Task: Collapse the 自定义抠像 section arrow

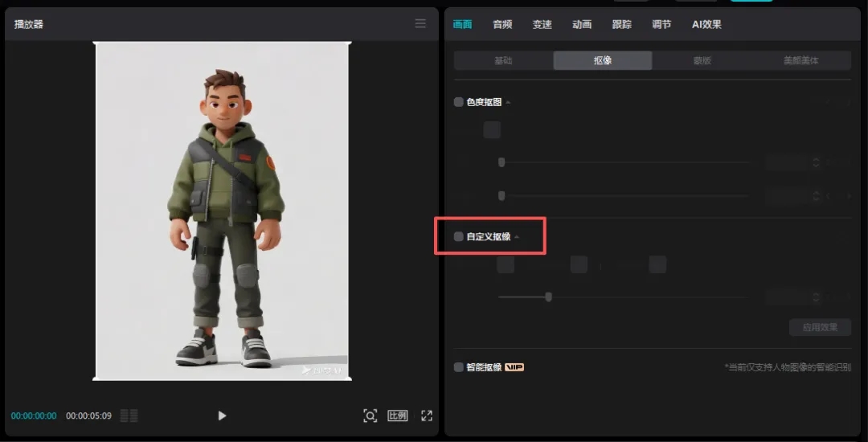Action: 517,236
